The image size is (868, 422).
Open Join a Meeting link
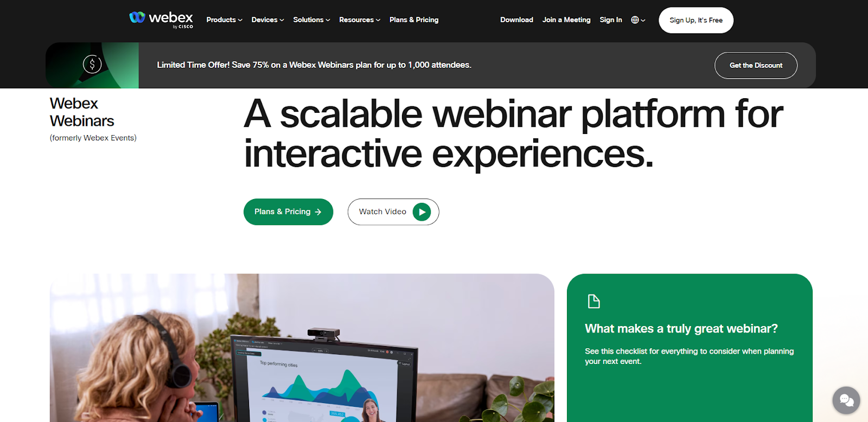566,20
